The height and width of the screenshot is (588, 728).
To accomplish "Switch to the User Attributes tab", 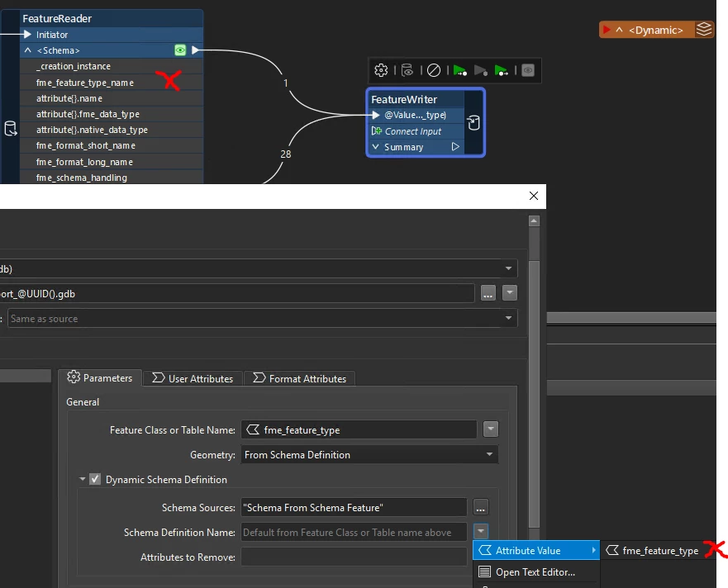I will pyautogui.click(x=193, y=378).
